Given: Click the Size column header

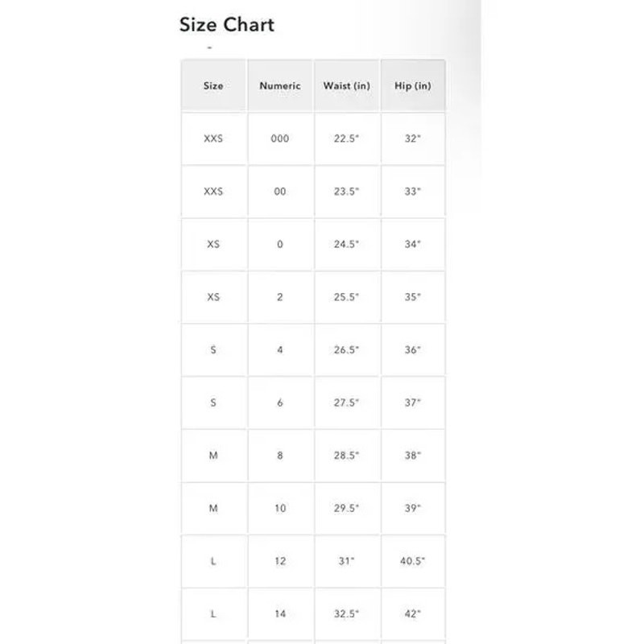Looking at the screenshot, I should 213,85.
